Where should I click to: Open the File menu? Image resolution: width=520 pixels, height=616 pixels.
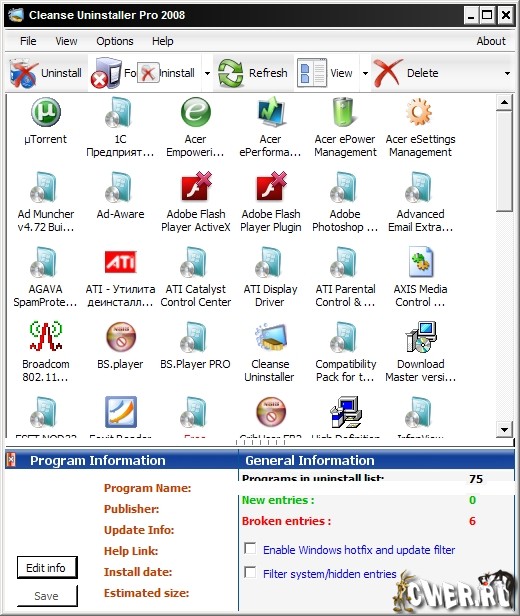tap(28, 41)
